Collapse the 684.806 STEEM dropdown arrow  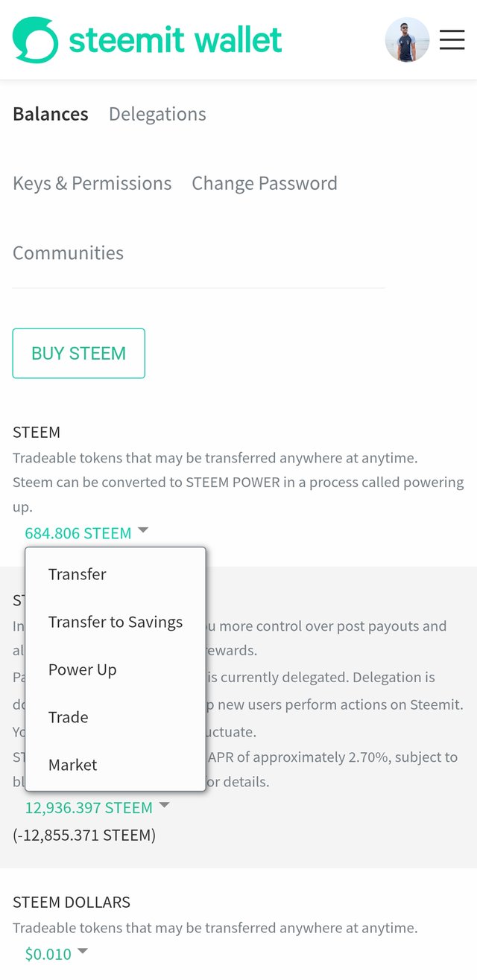click(143, 530)
